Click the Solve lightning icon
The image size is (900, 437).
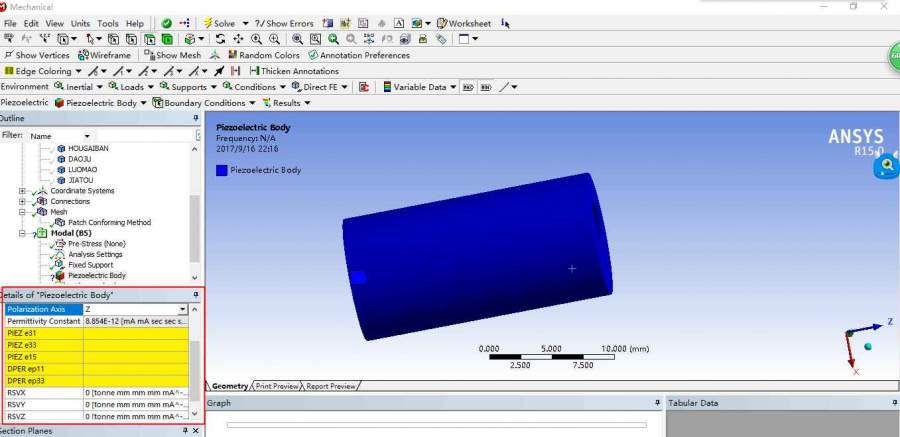click(208, 24)
